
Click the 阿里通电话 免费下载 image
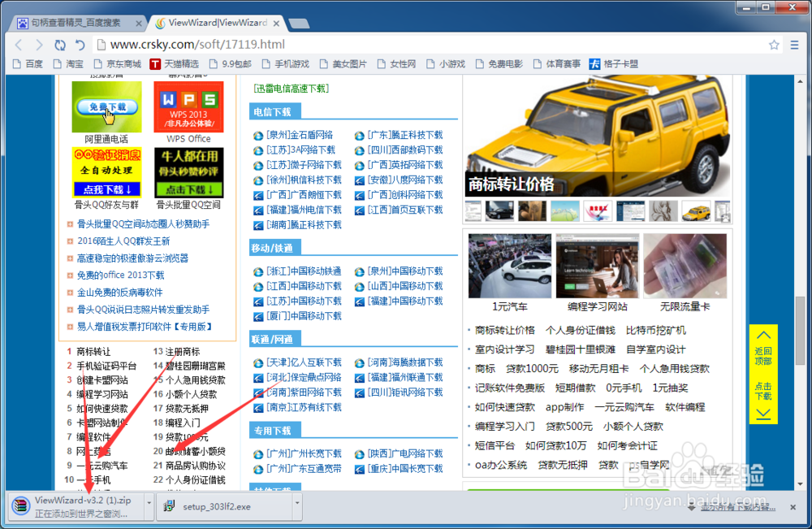[x=106, y=106]
